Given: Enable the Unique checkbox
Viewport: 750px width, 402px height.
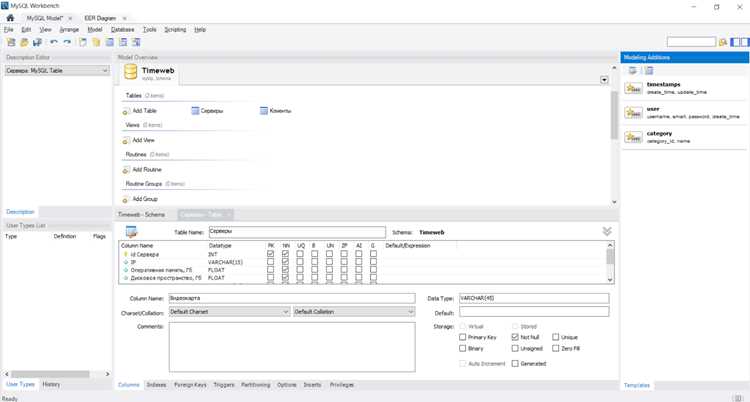Looking at the screenshot, I should [555, 337].
